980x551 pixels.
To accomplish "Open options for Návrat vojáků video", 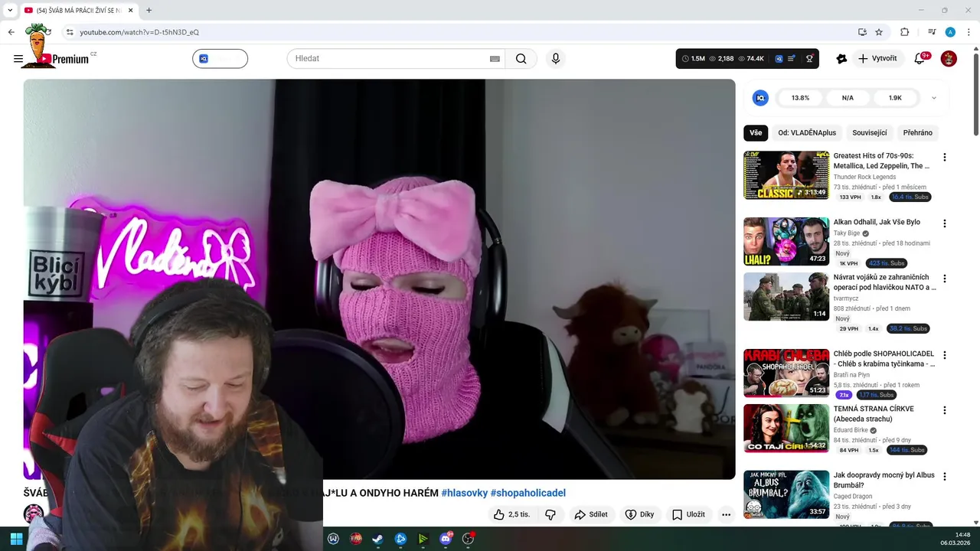I will click(944, 279).
